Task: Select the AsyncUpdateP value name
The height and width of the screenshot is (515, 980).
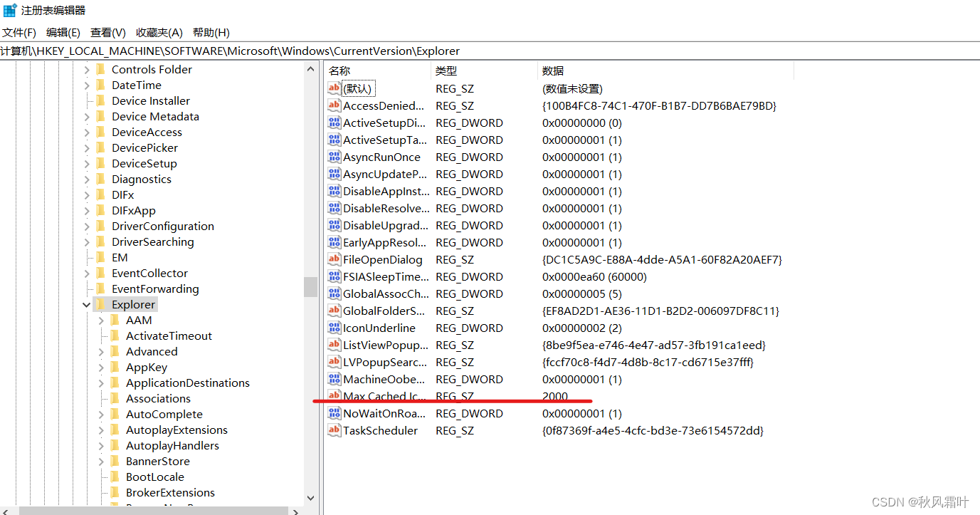Action: [x=385, y=174]
